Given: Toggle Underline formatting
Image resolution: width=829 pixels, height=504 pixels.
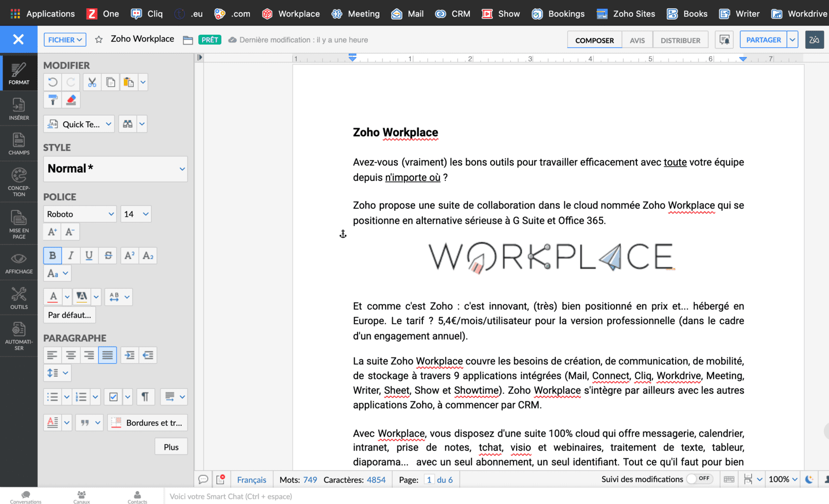Looking at the screenshot, I should tap(89, 255).
